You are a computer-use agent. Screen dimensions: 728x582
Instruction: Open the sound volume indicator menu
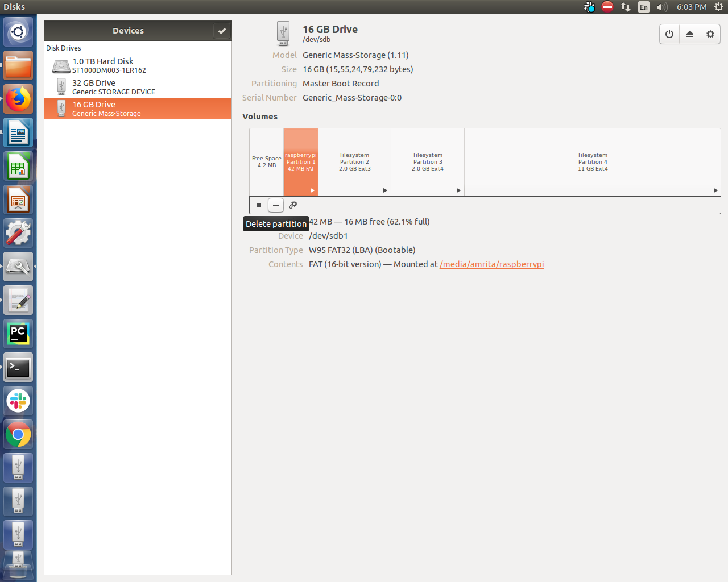click(x=661, y=7)
